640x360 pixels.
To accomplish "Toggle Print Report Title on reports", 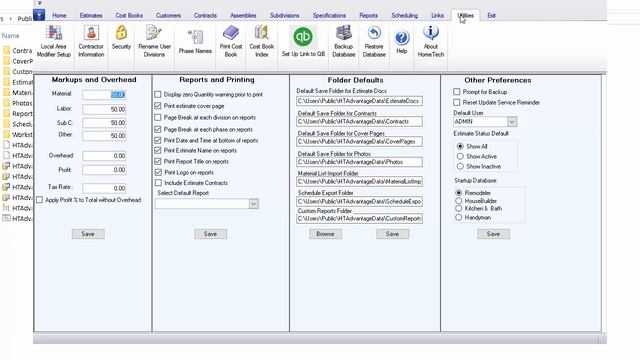I will click(x=158, y=162).
